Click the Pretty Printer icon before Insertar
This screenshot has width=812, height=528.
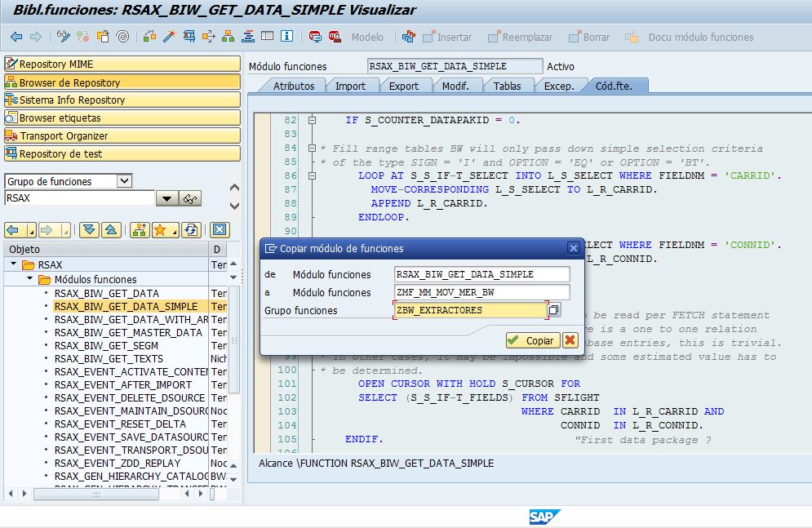point(409,37)
